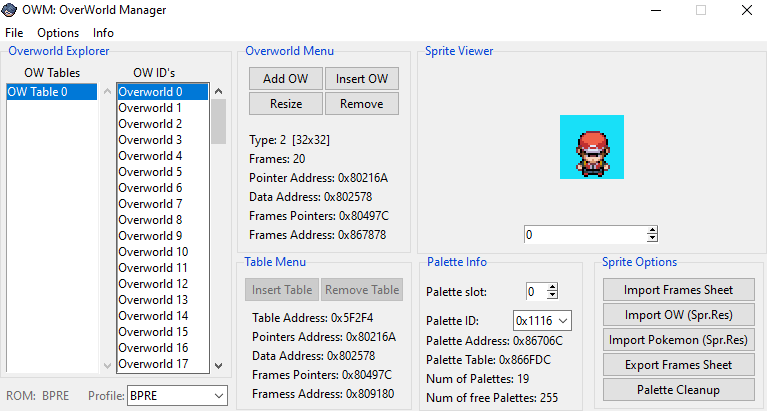Open the Info menu
The image size is (767, 411).
pos(103,33)
